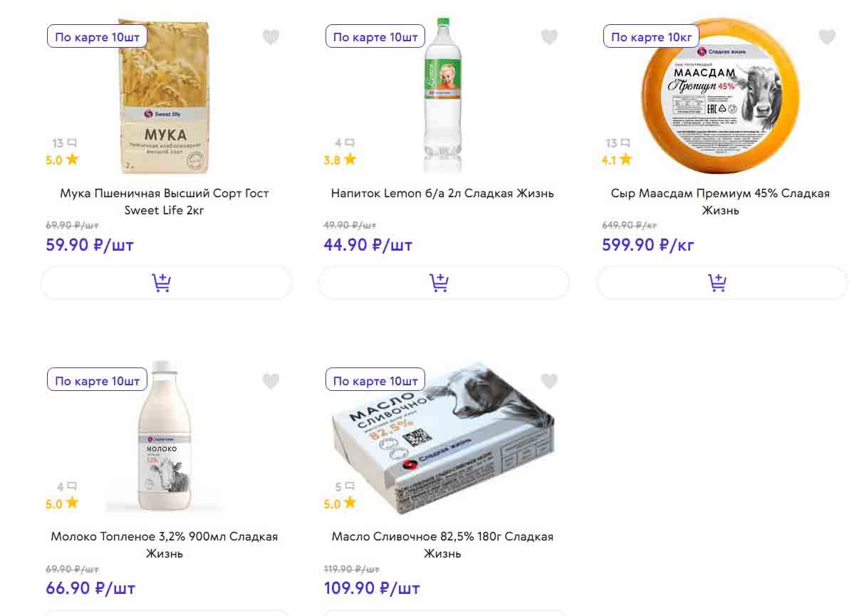Click По карте 10кг badge on cheese
The height and width of the screenshot is (616, 864).
pyautogui.click(x=651, y=37)
